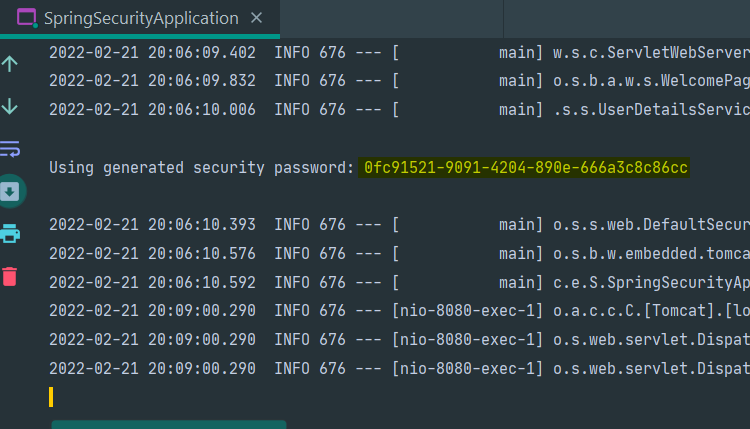Click the up arrow stack trace icon
Screen dimensions: 750x429
11,64
